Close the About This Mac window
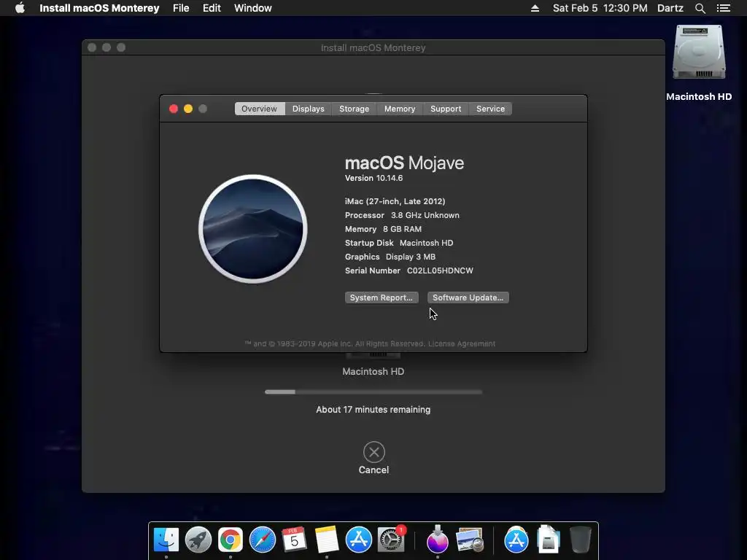 pyautogui.click(x=174, y=109)
